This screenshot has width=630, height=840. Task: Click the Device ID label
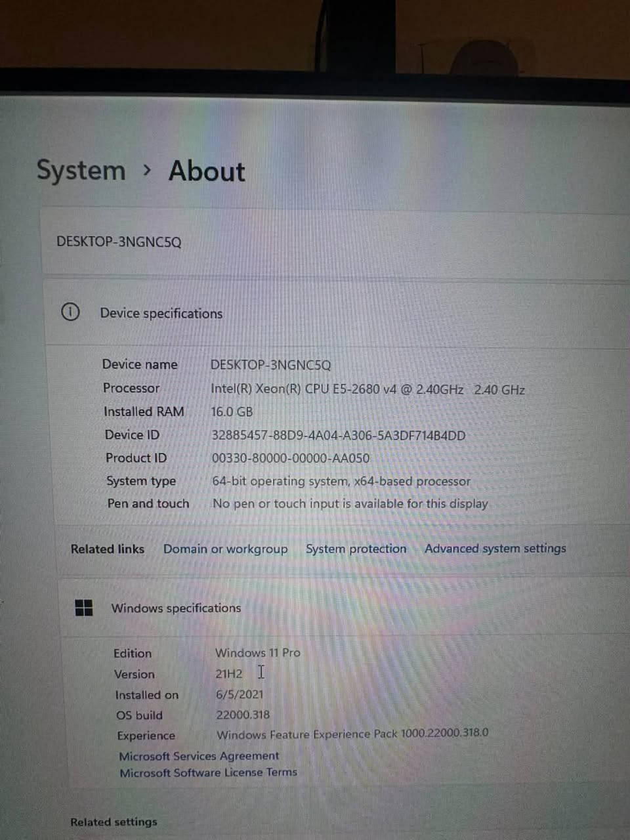132,434
